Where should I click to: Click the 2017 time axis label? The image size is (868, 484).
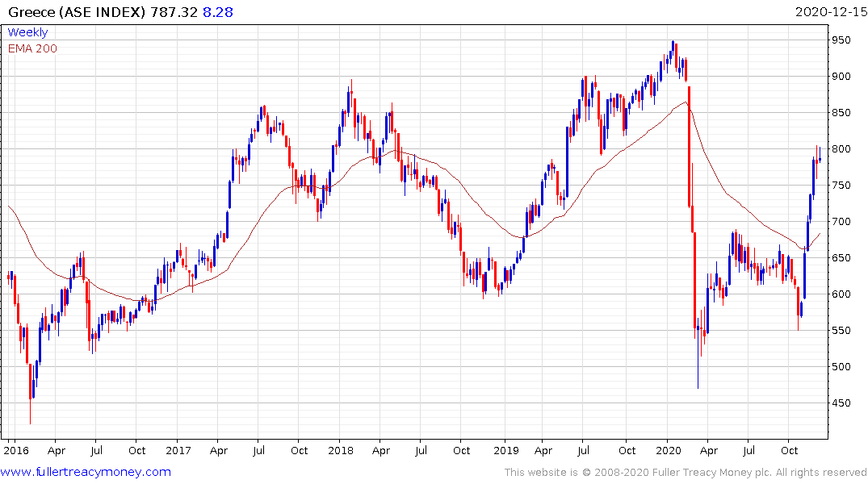pos(178,450)
